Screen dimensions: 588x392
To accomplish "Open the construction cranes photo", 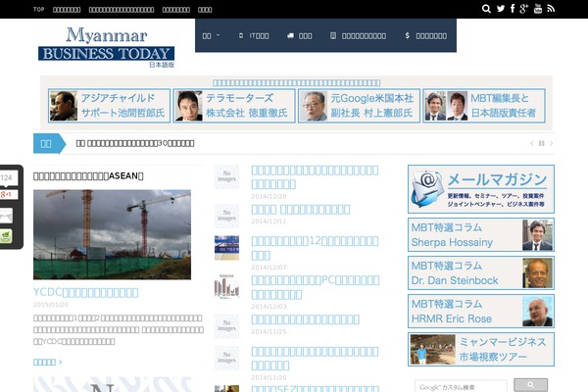I will pos(112,234).
